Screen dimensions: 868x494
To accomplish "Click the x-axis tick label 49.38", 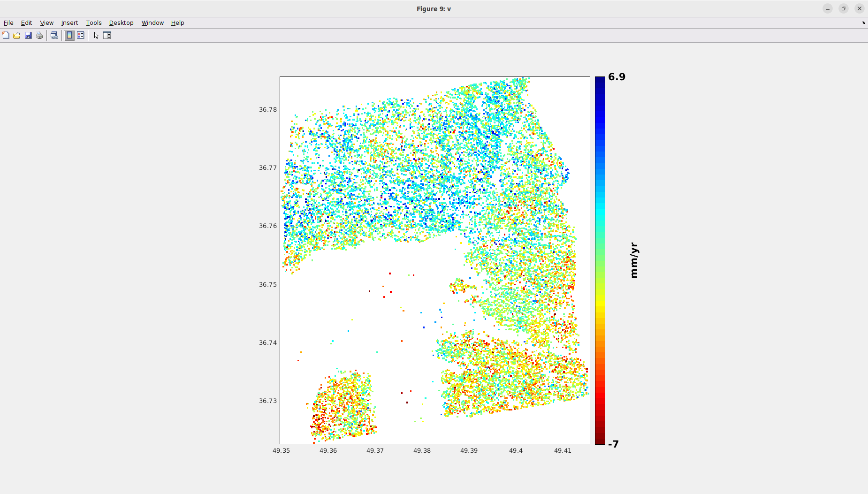I will point(422,450).
